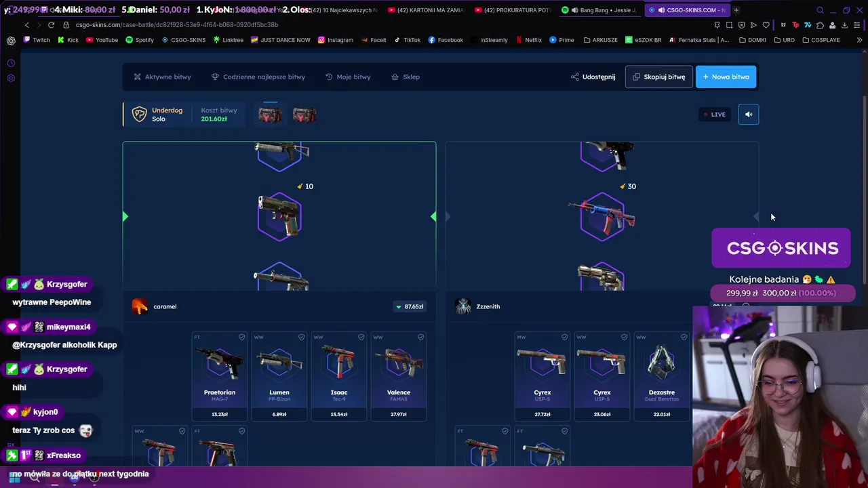Image resolution: width=868 pixels, height=488 pixels.
Task: Open caramel's player avatar
Action: tap(140, 306)
